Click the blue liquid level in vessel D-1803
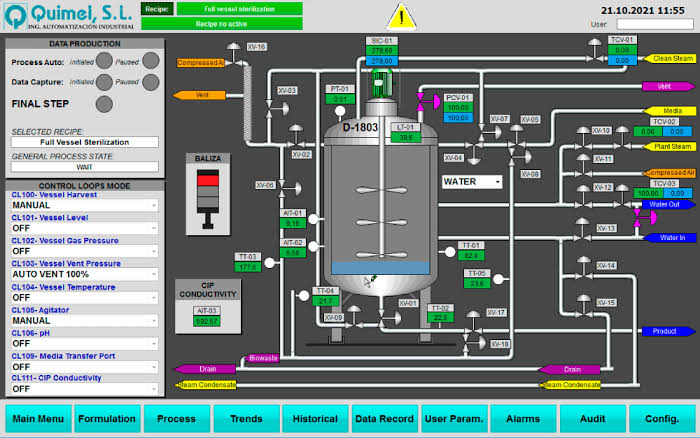 [x=380, y=267]
